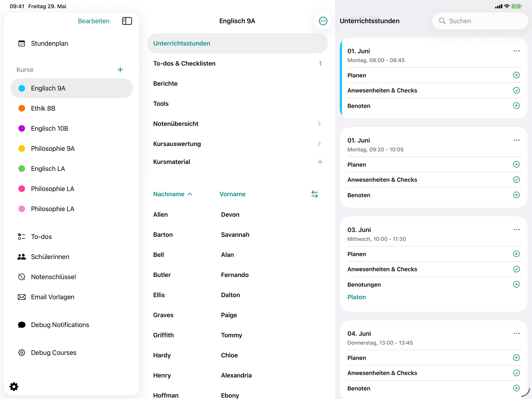Select student Graves Paige
This screenshot has width=532, height=399.
(237, 315)
